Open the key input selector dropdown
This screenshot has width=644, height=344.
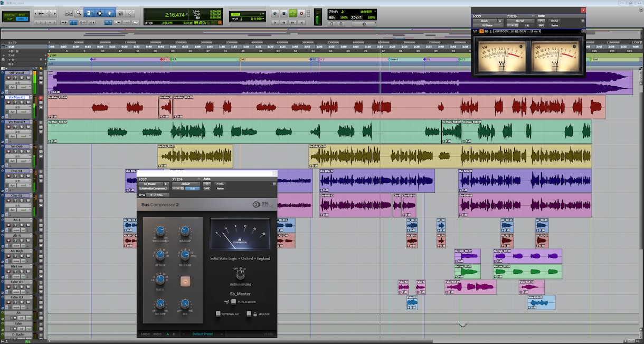pos(158,195)
